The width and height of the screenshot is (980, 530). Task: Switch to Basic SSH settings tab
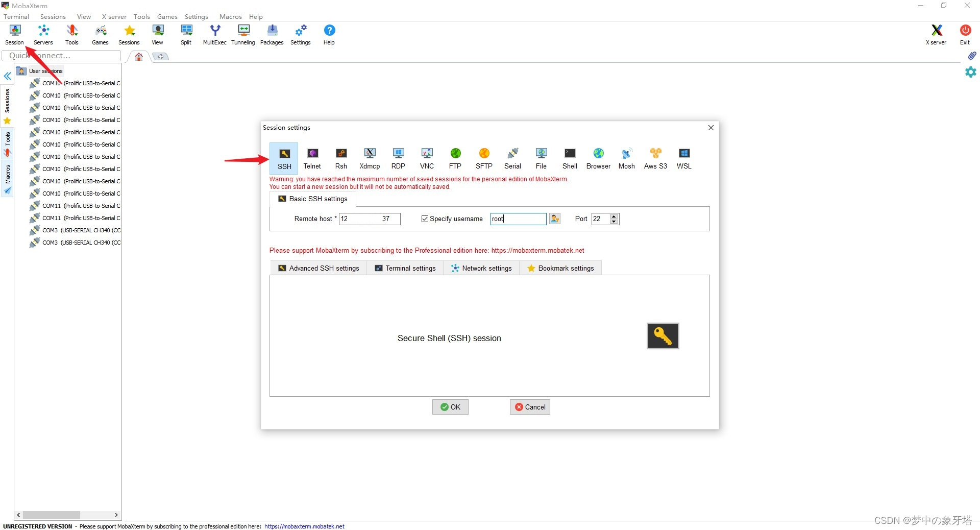[313, 199]
